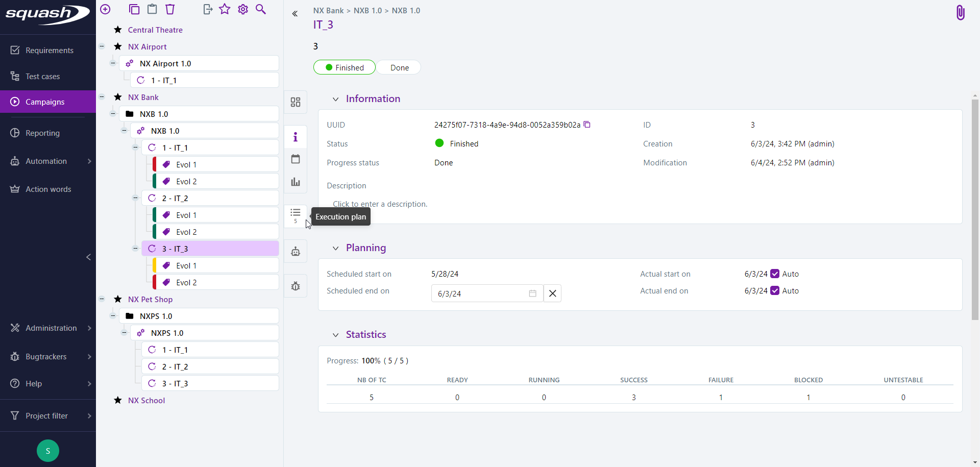Open attachments via paperclip icon
The height and width of the screenshot is (467, 980).
coord(960,12)
